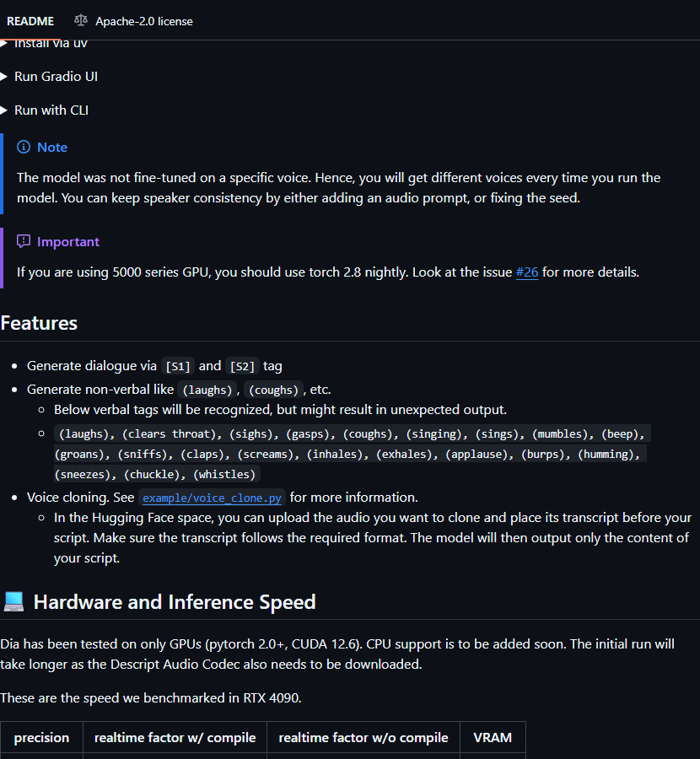700x759 pixels.
Task: Expand the Run Gradio UI section
Action: [x=50, y=77]
